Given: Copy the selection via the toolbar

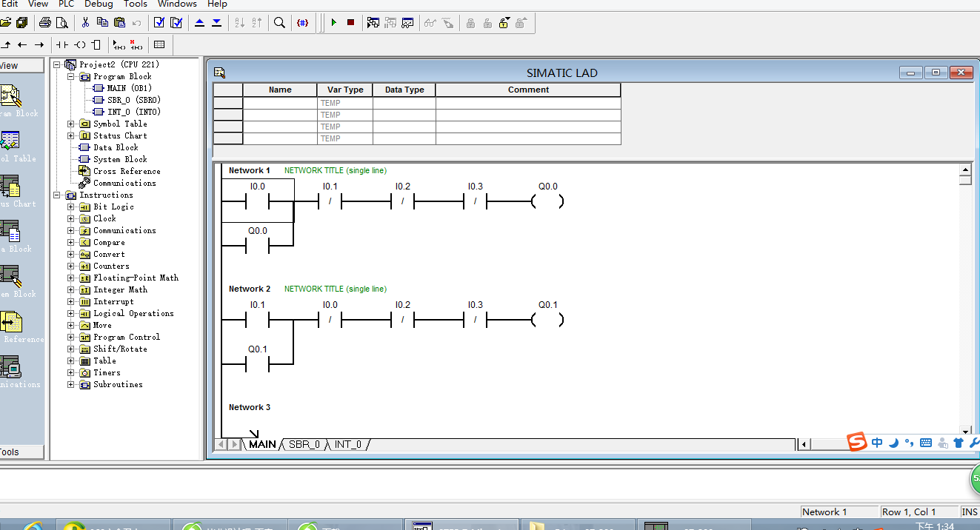Looking at the screenshot, I should pyautogui.click(x=102, y=23).
